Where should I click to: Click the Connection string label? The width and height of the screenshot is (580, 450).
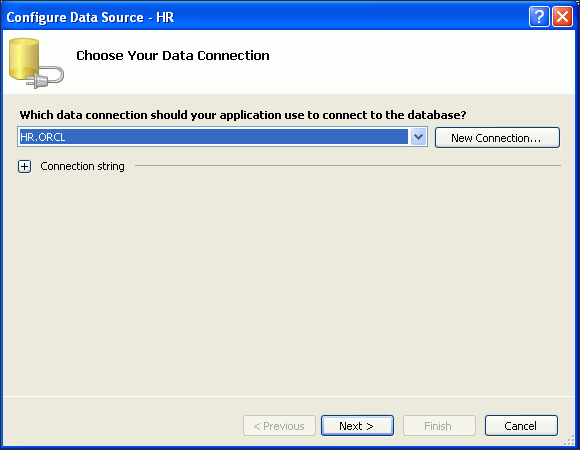[x=82, y=166]
